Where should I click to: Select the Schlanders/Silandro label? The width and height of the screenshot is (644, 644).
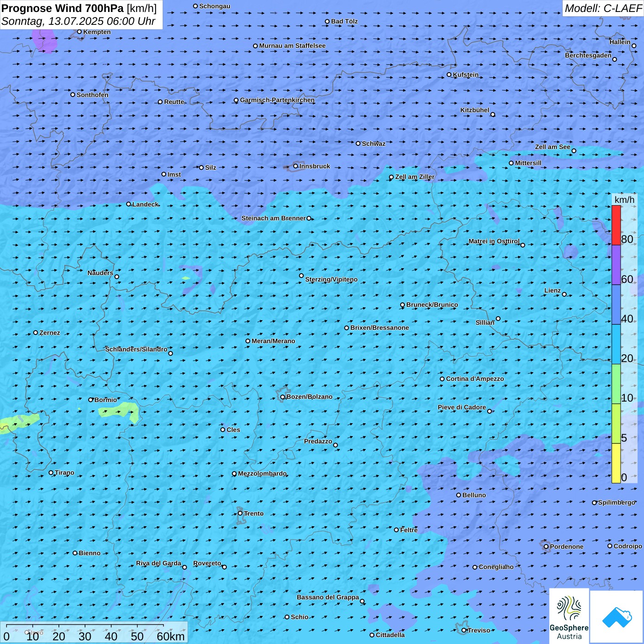pyautogui.click(x=136, y=349)
